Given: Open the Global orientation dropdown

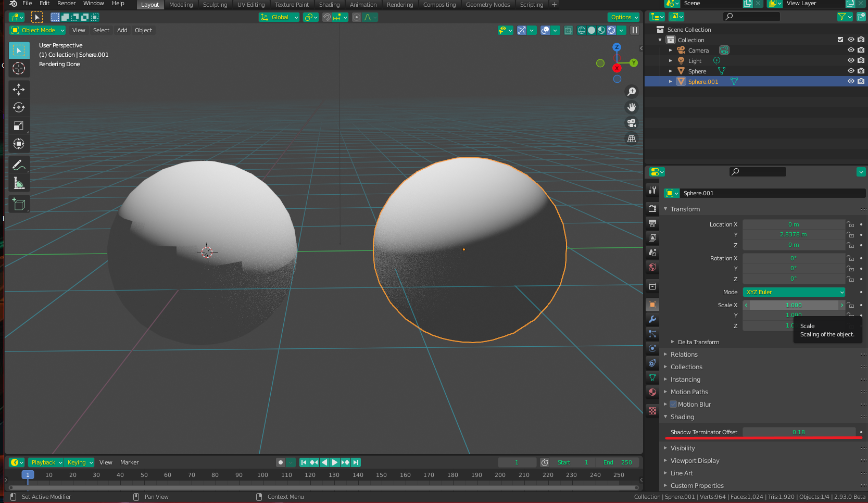Looking at the screenshot, I should [x=279, y=17].
